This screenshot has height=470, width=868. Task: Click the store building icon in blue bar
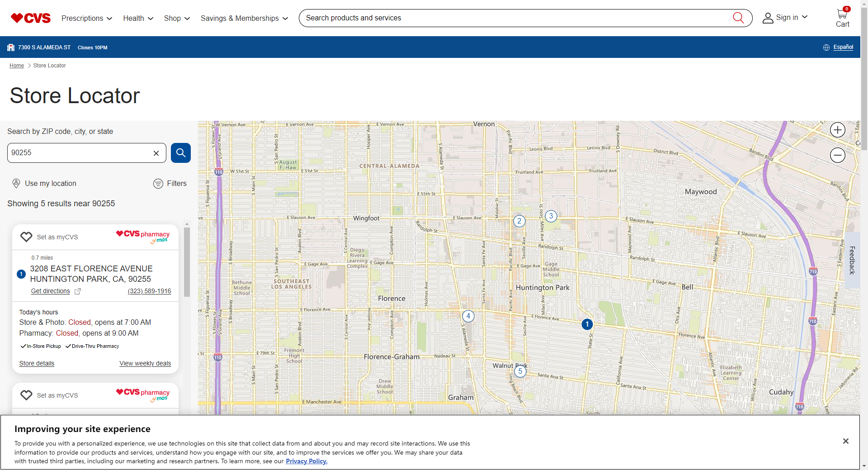[11, 47]
